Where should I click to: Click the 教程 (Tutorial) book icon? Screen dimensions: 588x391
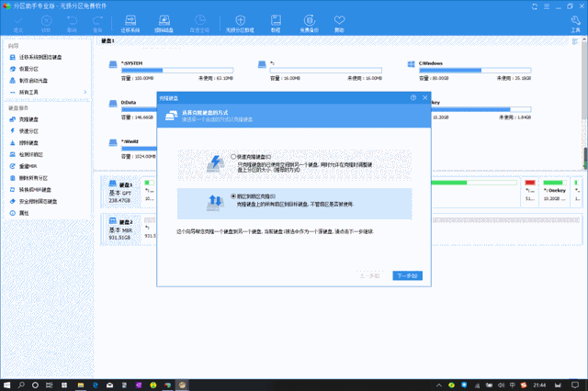tap(276, 24)
